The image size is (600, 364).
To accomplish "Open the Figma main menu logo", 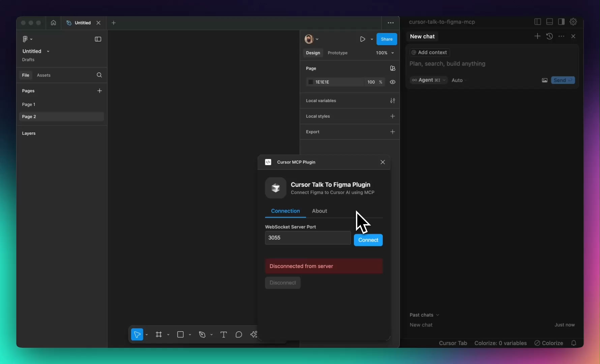I will click(25, 39).
